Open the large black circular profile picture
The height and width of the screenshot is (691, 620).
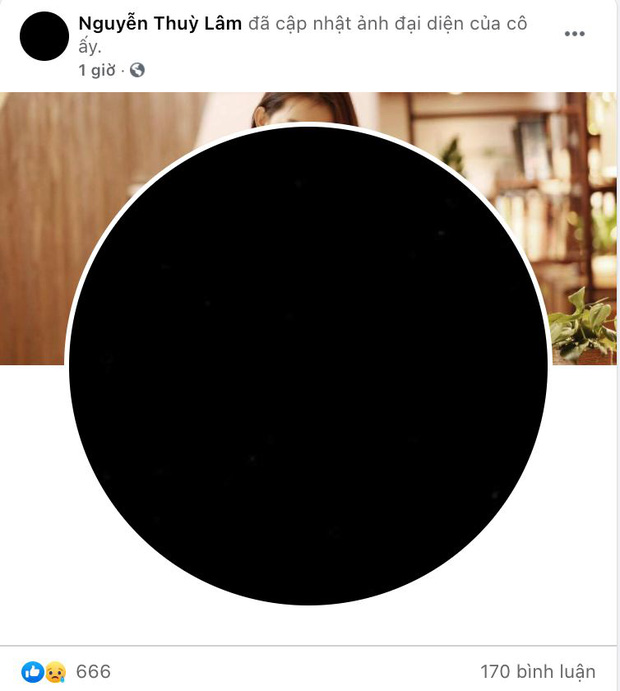308,366
